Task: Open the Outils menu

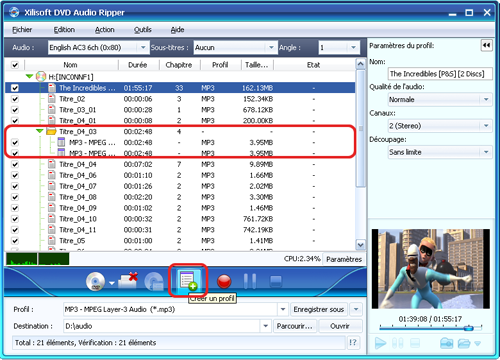Action: (143, 30)
